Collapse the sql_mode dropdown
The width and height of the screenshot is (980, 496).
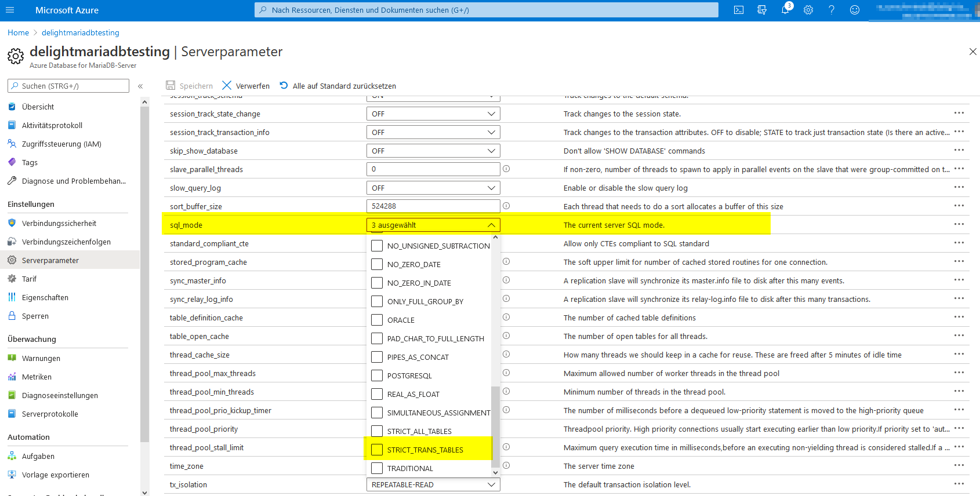coord(491,225)
